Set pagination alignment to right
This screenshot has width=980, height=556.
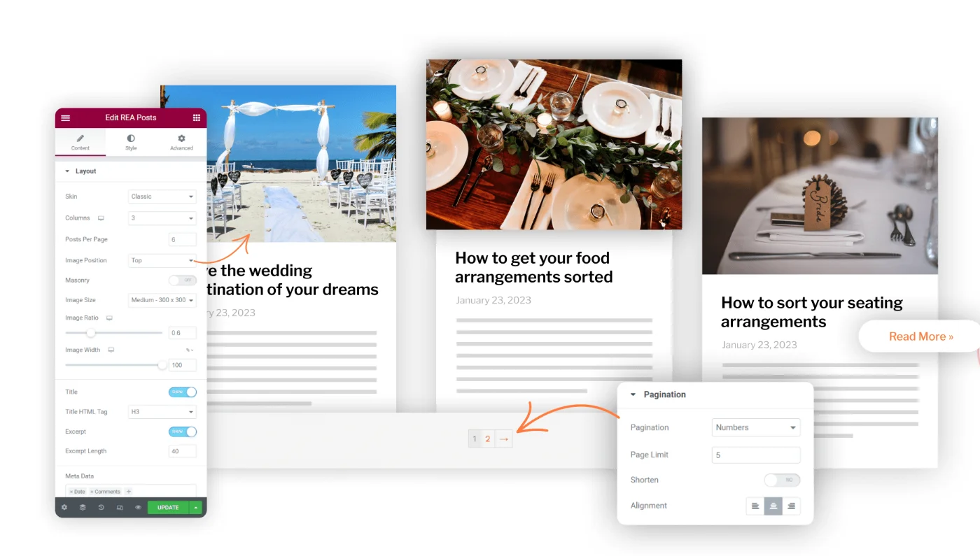point(791,506)
